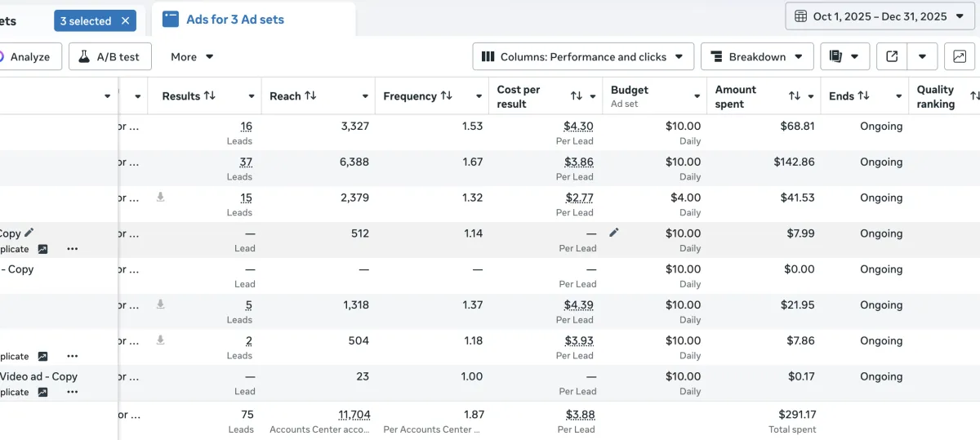The height and width of the screenshot is (440, 980).
Task: Expand Columns: Performance and clicks dropdown
Action: click(x=583, y=57)
